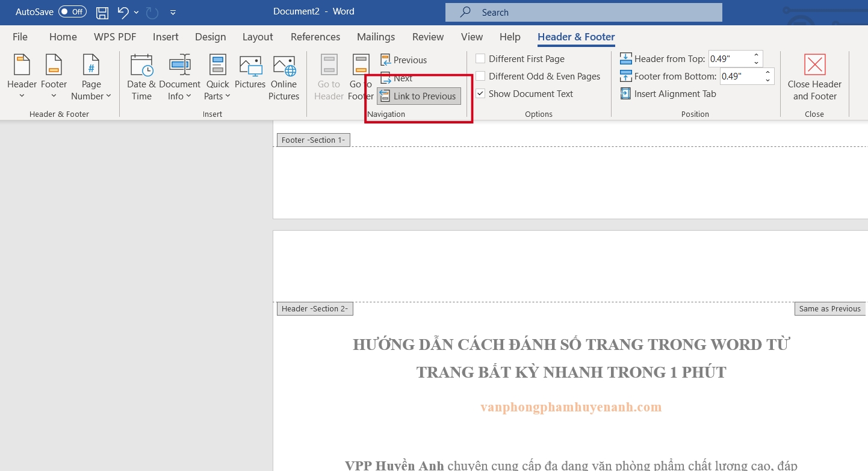Insert Online Pictures
Image resolution: width=868 pixels, height=471 pixels.
pyautogui.click(x=284, y=76)
